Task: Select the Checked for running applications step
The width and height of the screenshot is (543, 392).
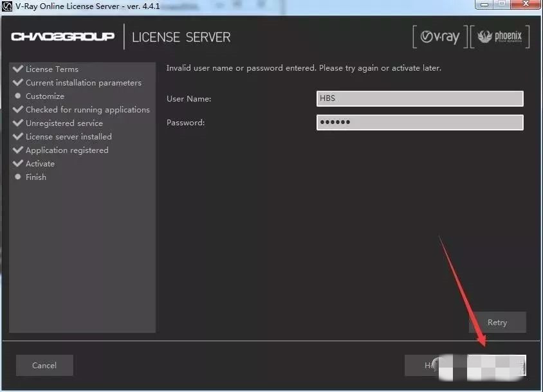Action: click(x=87, y=109)
